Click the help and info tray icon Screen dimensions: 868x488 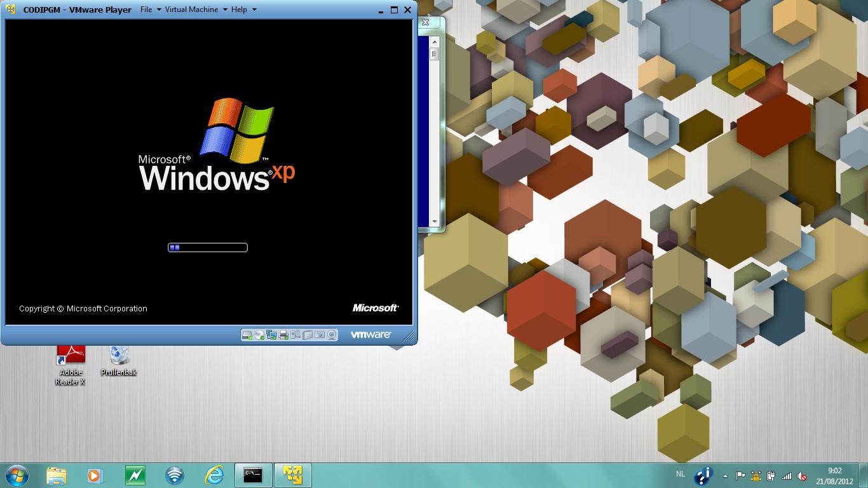[703, 476]
